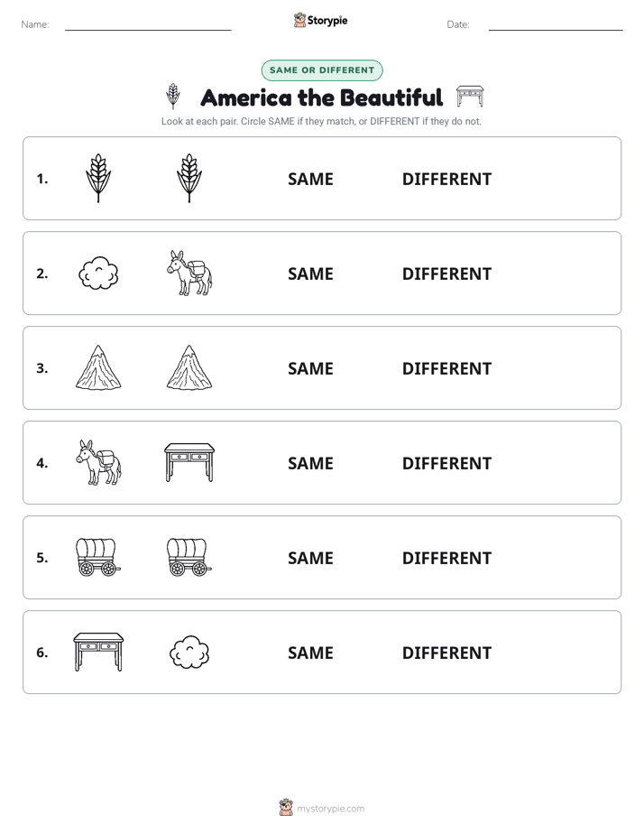
Task: Choose DIFFERENT for question 4
Action: point(446,463)
